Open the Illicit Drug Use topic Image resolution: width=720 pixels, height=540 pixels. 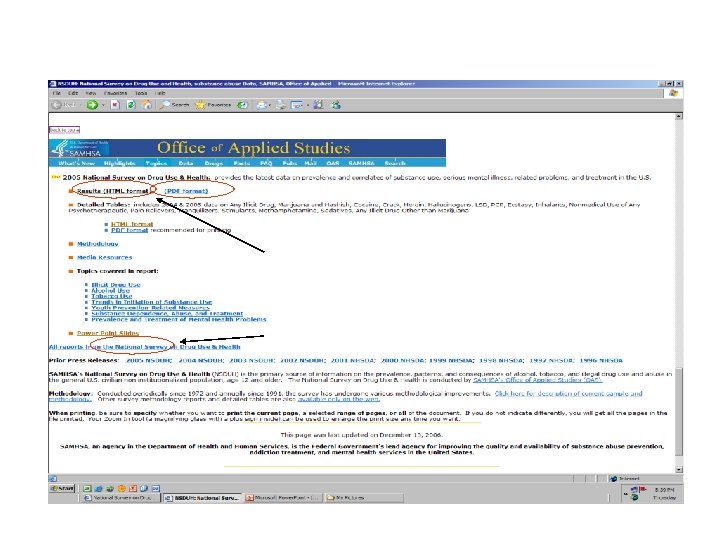coord(116,285)
